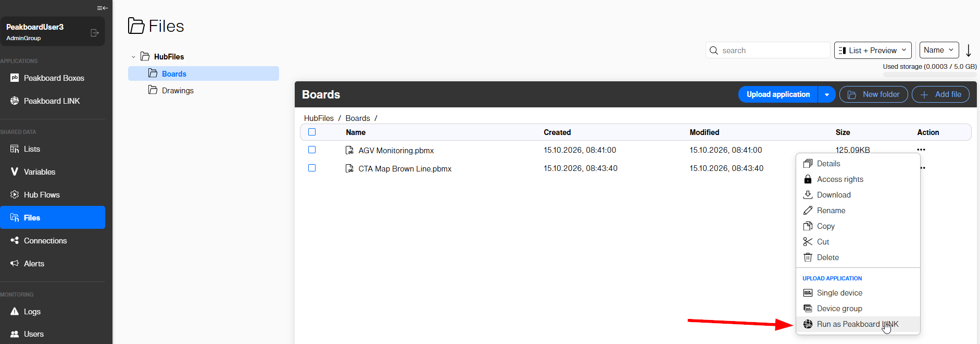Click the Boards breadcrumb link
This screenshot has height=344, width=980.
point(358,118)
